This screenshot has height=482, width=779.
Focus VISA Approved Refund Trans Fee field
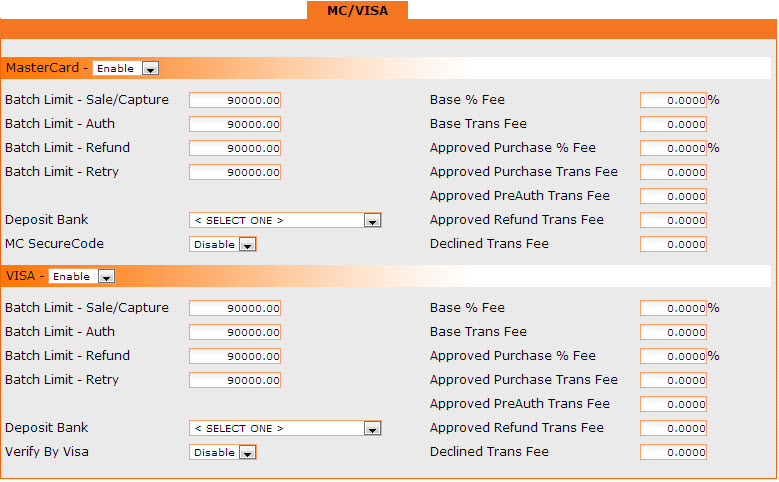673,428
